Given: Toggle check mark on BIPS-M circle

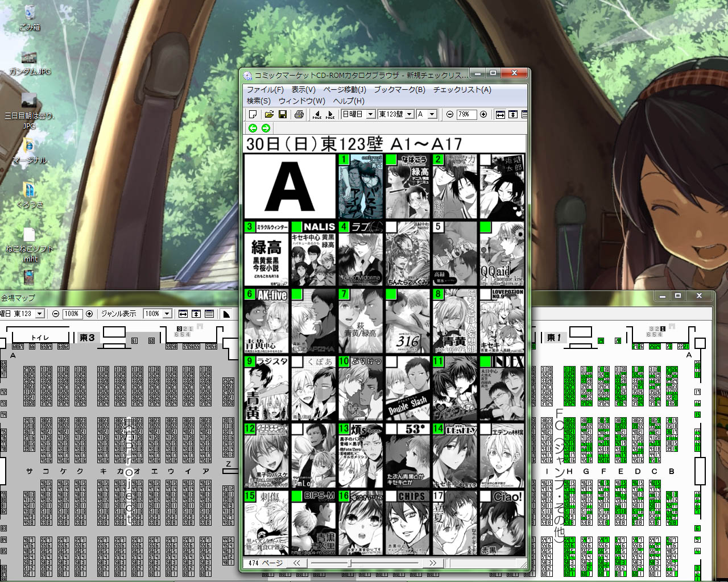Looking at the screenshot, I should [x=296, y=496].
